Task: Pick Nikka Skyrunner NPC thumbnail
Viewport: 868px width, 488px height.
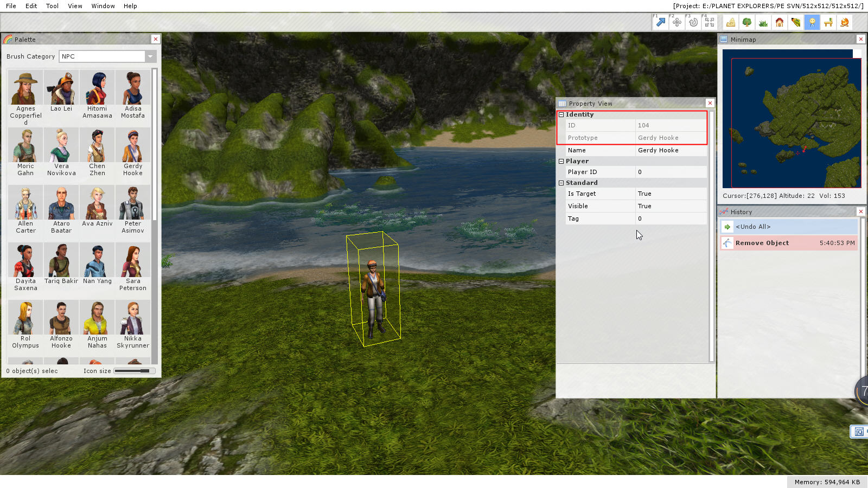Action: [x=133, y=318]
